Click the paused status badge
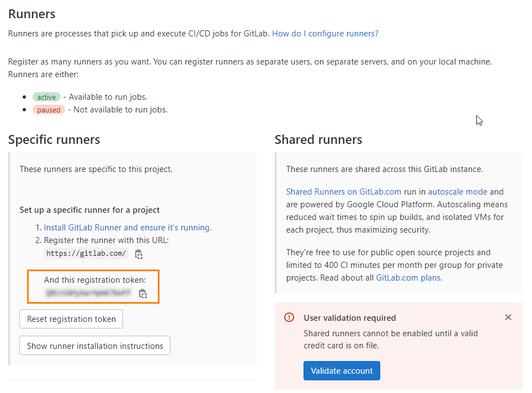532x393 pixels. [49, 109]
